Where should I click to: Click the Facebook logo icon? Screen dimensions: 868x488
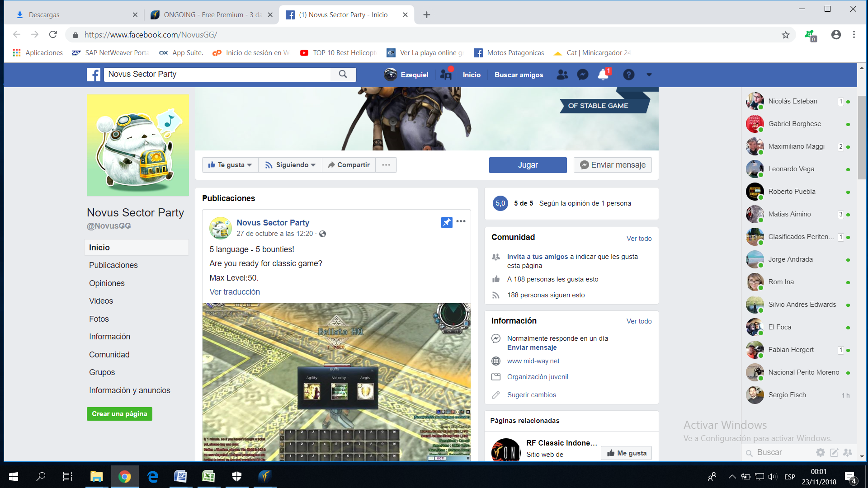(x=94, y=75)
